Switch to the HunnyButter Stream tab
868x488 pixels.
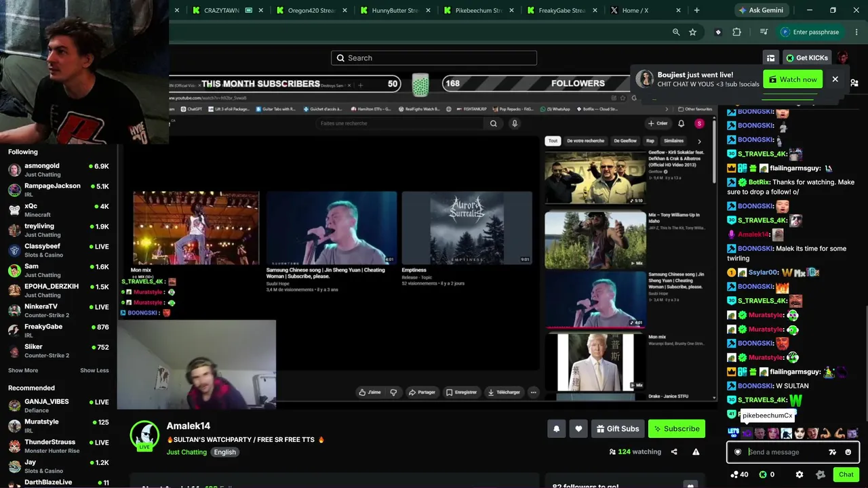coord(395,10)
